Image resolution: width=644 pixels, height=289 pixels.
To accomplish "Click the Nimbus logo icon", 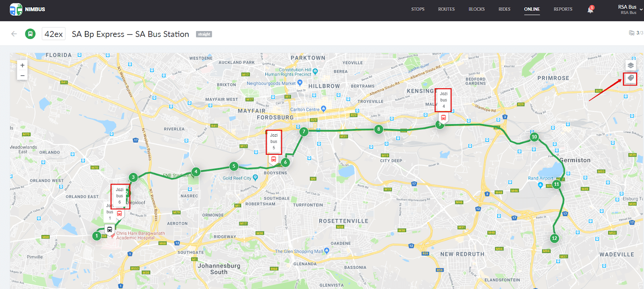I will click(16, 9).
